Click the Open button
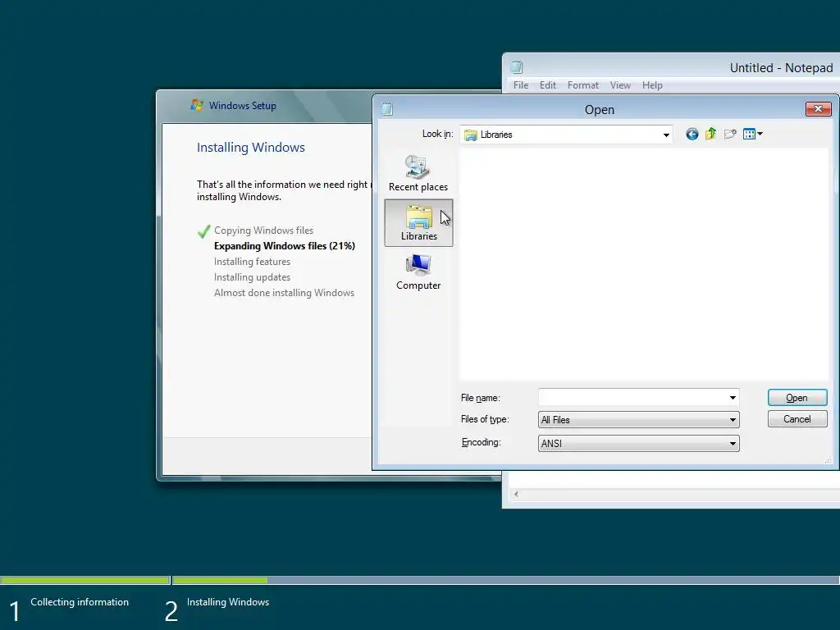The width and height of the screenshot is (840, 630). point(797,398)
